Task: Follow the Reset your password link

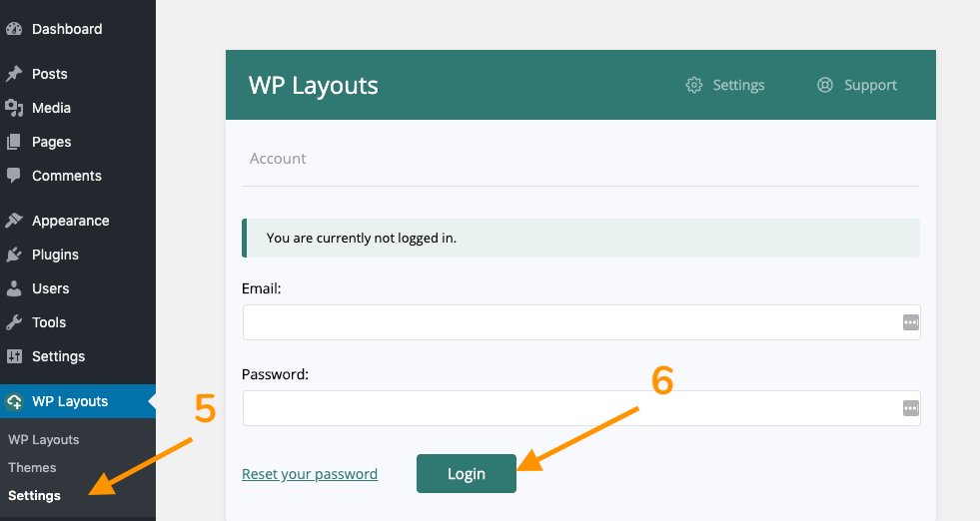Action: click(310, 474)
